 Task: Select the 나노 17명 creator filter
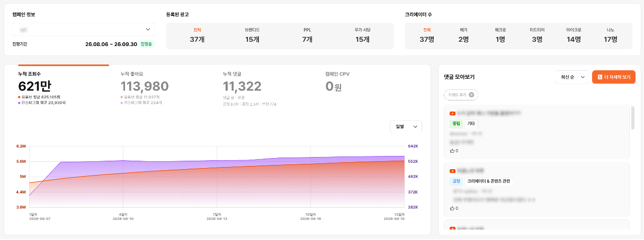(x=610, y=35)
